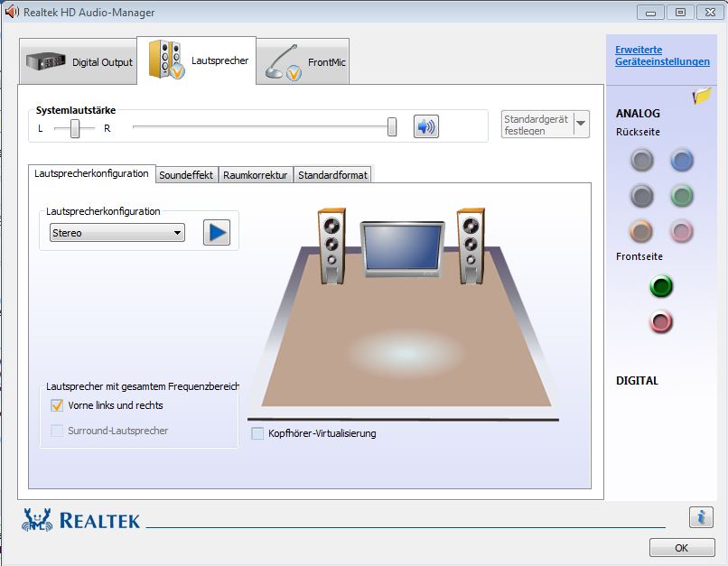Select the dark gray middle-left rear jack
728x566 pixels.
(x=641, y=195)
